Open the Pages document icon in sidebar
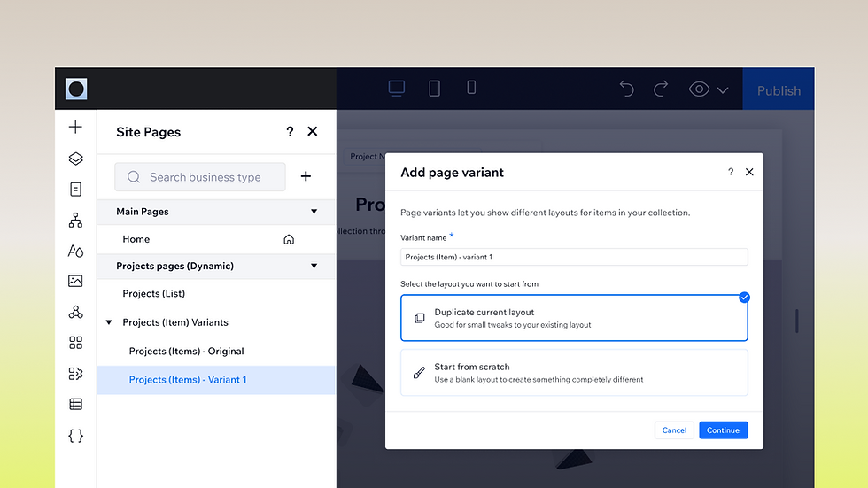 [x=75, y=190]
